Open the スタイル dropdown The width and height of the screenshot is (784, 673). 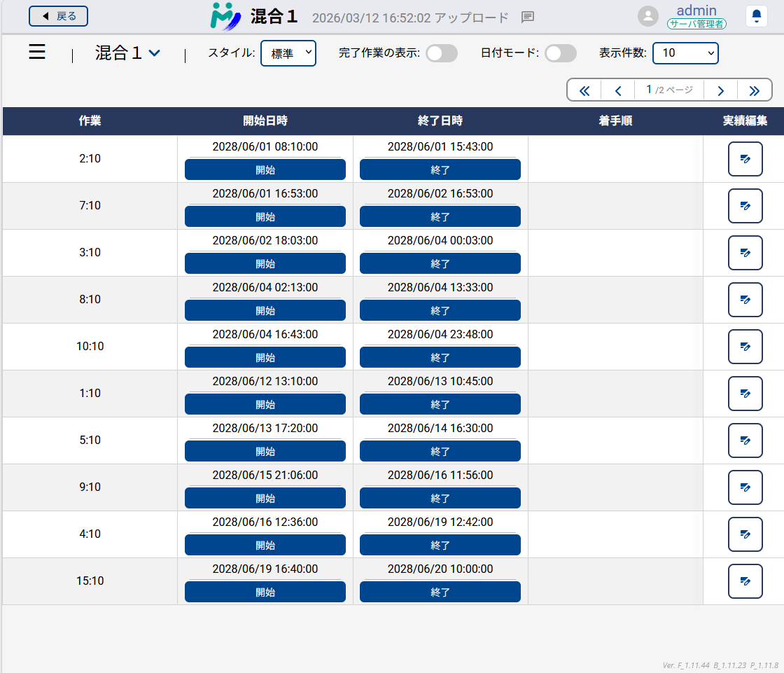[288, 53]
